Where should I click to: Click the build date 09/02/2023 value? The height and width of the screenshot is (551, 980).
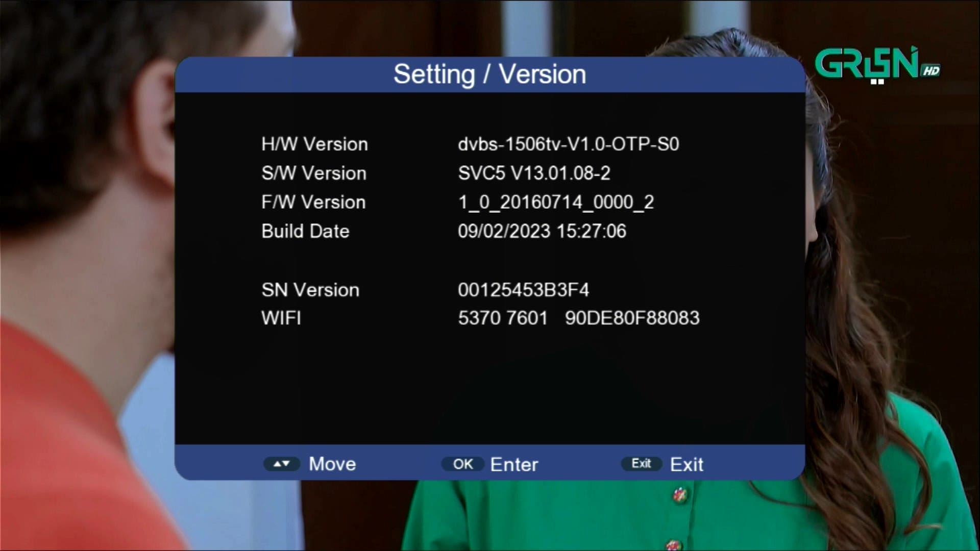[x=542, y=232]
